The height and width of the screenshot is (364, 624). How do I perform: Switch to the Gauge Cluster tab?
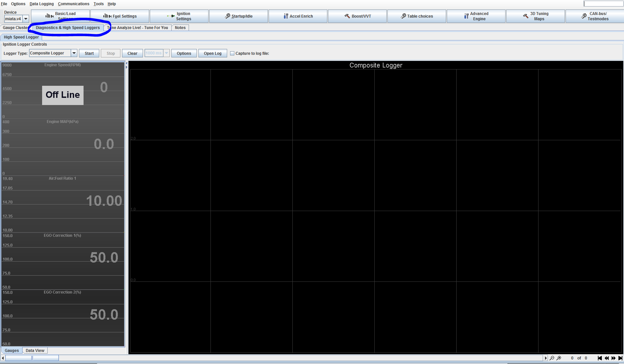[16, 28]
